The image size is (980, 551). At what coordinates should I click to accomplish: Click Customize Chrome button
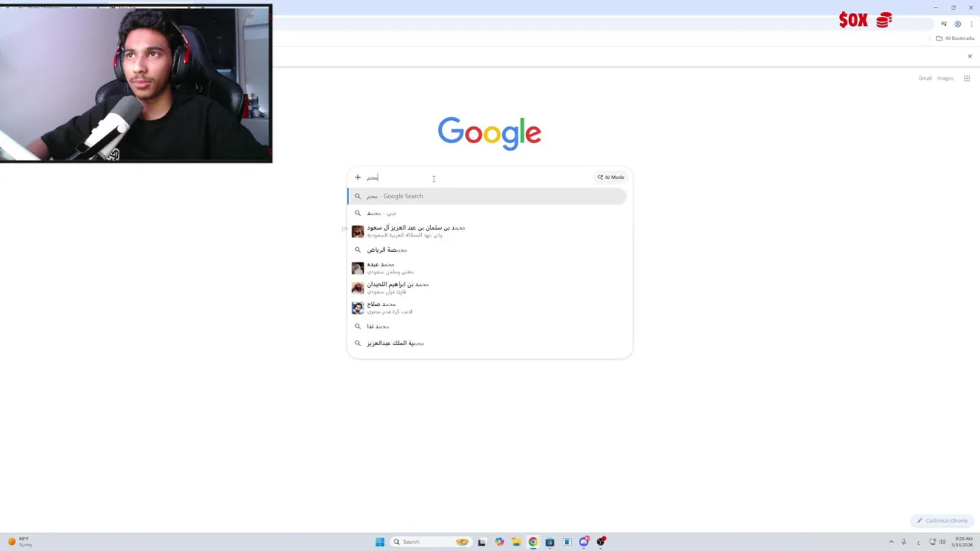click(x=942, y=520)
